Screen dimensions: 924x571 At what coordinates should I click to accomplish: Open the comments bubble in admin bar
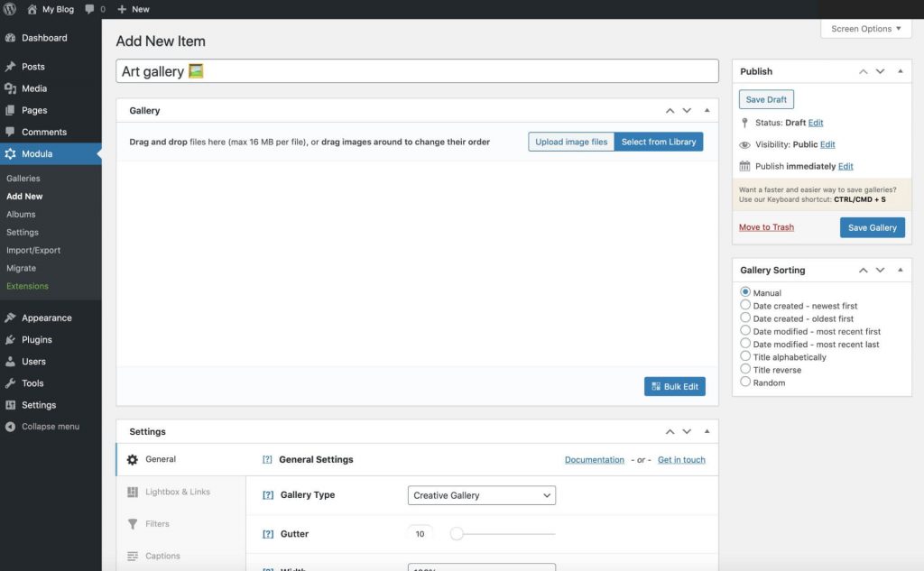click(x=89, y=9)
